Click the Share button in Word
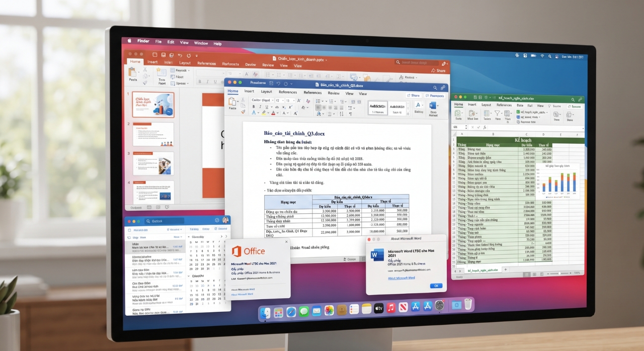The height and width of the screenshot is (351, 644). [x=413, y=96]
